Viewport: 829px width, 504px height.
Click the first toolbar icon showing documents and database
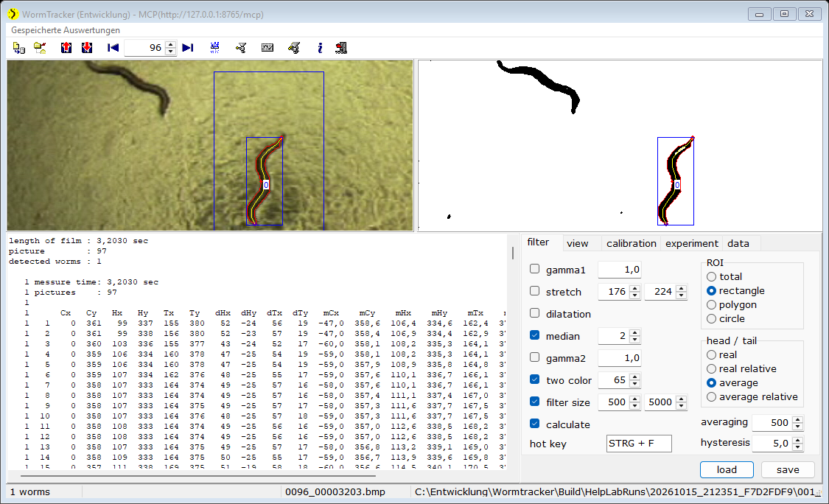[x=19, y=48]
